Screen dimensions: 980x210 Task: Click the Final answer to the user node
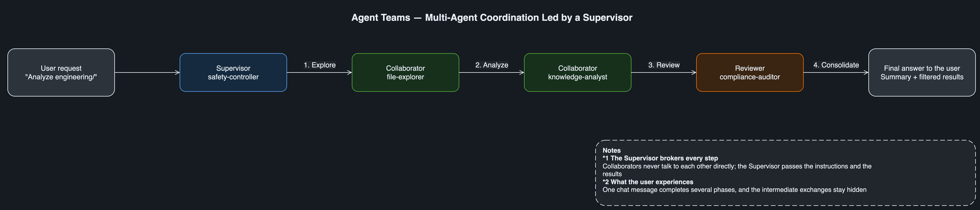(x=922, y=72)
